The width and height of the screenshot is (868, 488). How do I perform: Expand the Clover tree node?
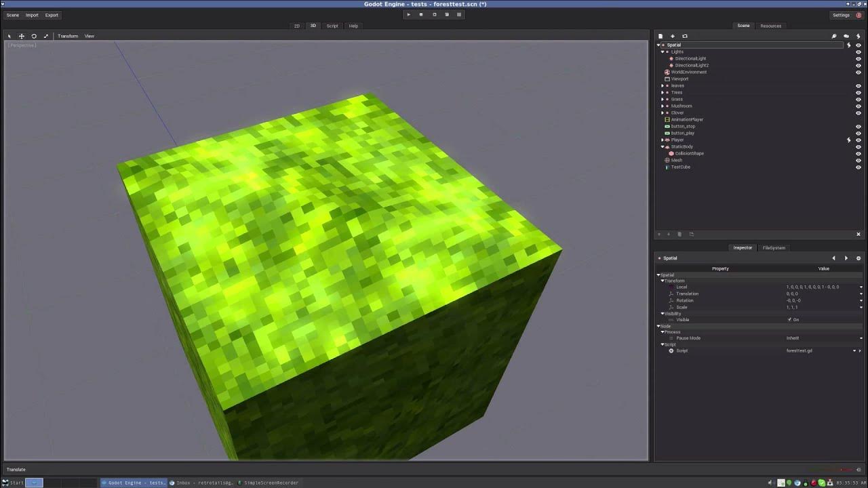click(x=663, y=113)
